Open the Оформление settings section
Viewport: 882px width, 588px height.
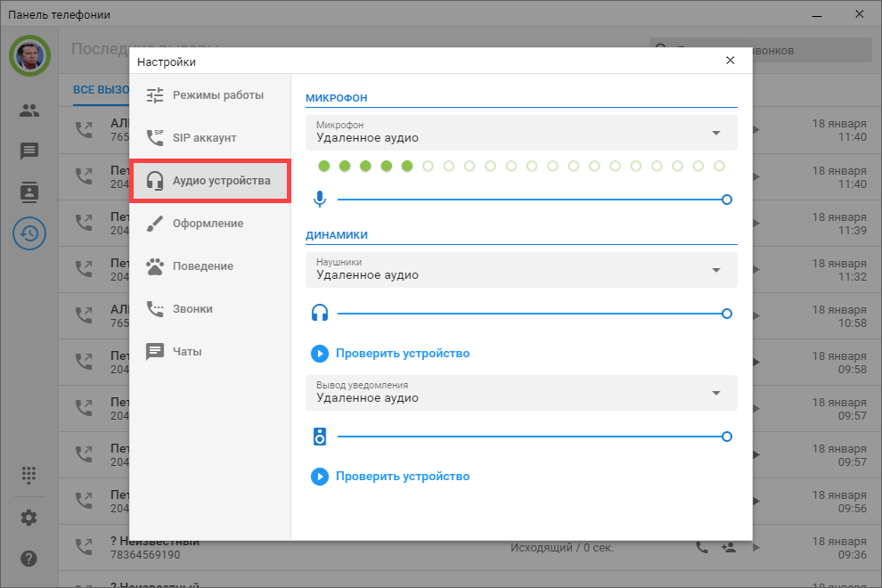(x=210, y=224)
